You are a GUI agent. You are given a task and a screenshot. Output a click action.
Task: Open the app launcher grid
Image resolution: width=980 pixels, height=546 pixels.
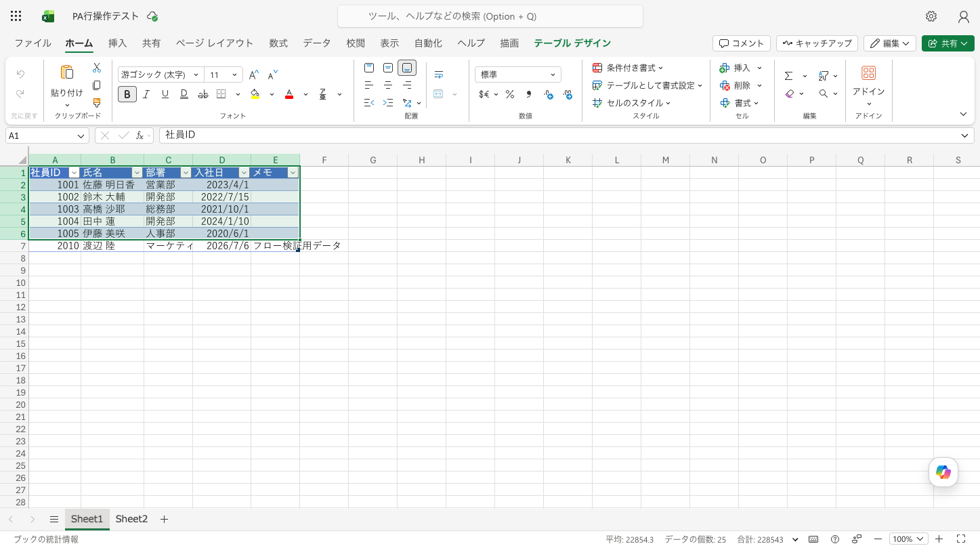pos(16,16)
